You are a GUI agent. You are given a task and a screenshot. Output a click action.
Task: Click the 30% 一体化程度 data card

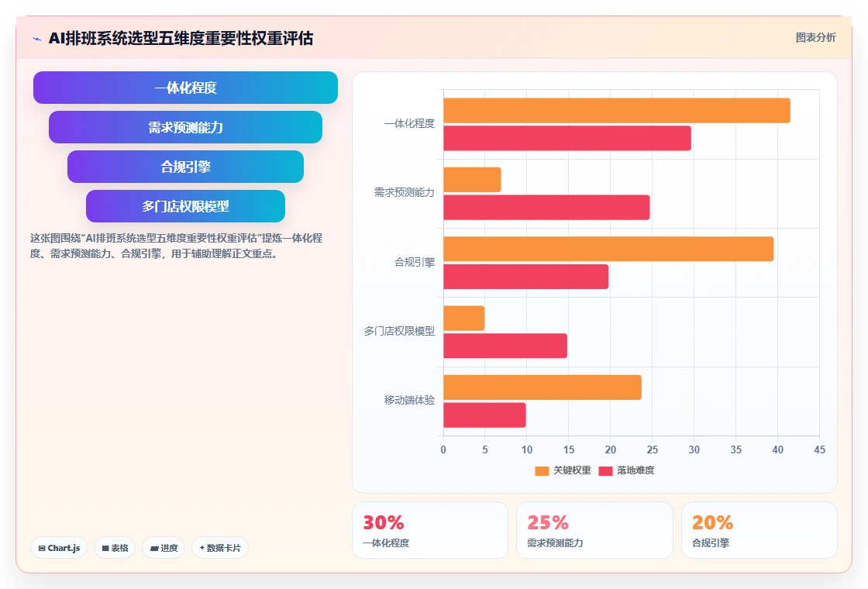(x=430, y=530)
